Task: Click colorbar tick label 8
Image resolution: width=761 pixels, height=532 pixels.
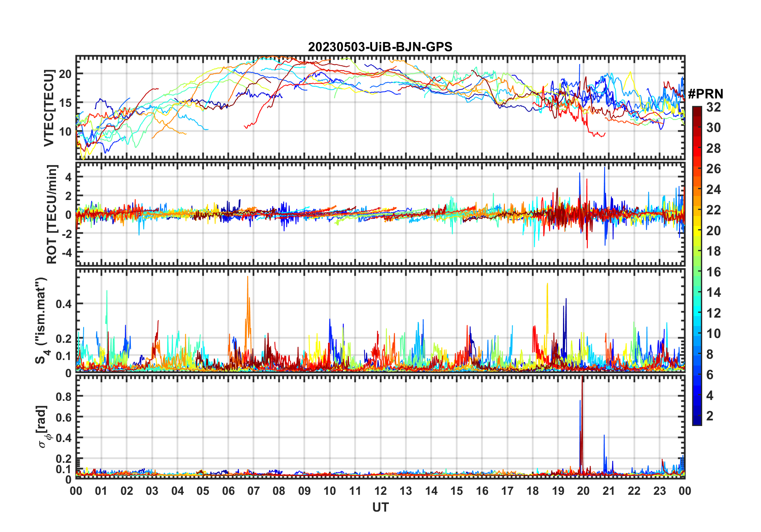Action: (x=710, y=354)
